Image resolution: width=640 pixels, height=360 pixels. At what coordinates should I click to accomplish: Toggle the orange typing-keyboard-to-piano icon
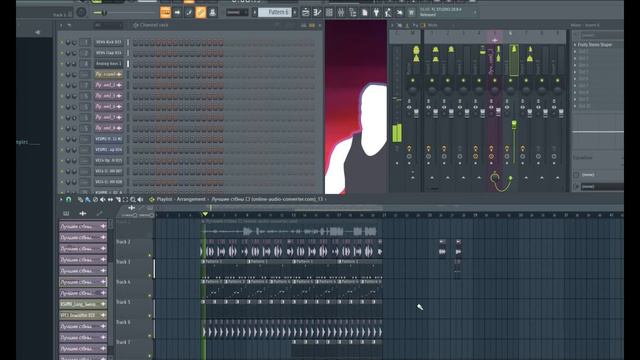(165, 12)
